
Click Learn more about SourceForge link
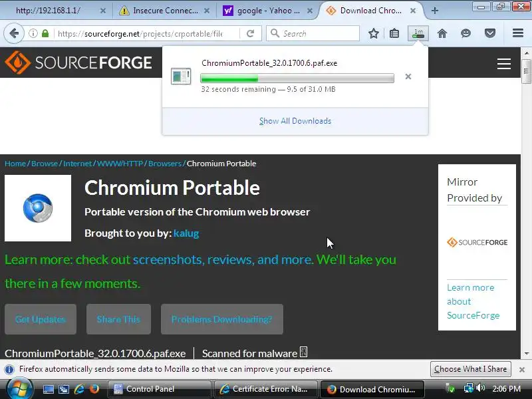click(473, 302)
